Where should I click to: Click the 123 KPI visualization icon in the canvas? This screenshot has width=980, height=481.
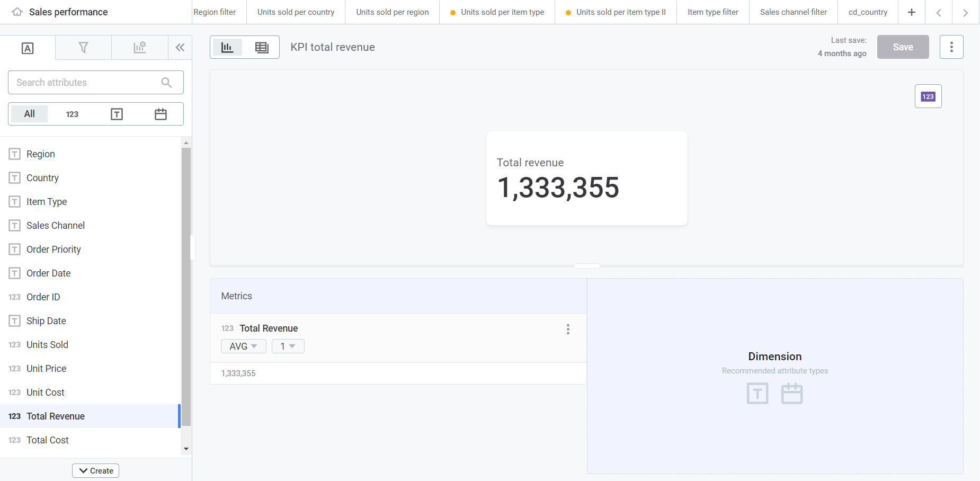coord(928,96)
